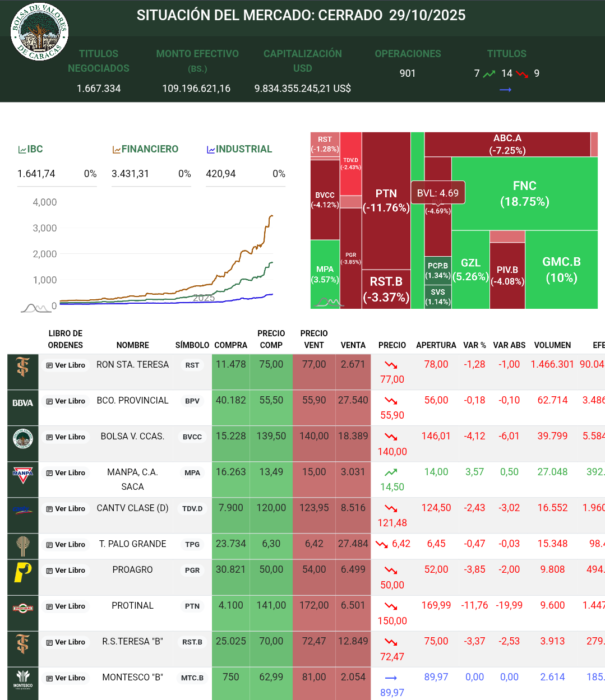Click the BVCC (-4.12%) treemap tile
The width and height of the screenshot is (605, 700).
tap(325, 200)
